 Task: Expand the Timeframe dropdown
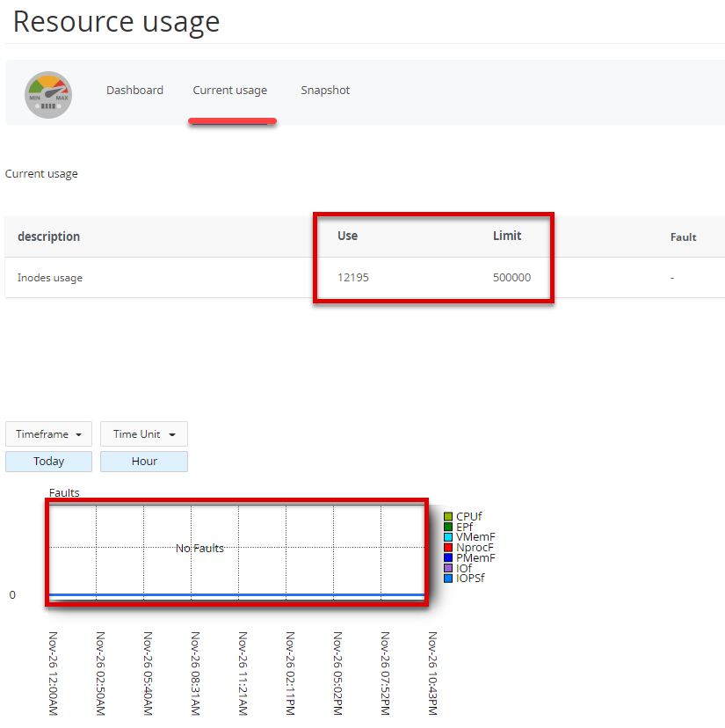click(48, 434)
